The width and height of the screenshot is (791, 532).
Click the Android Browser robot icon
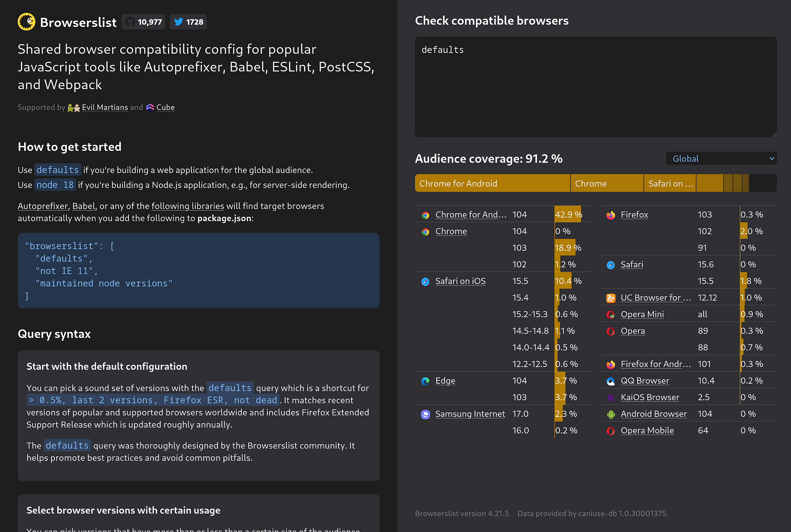[x=611, y=414]
